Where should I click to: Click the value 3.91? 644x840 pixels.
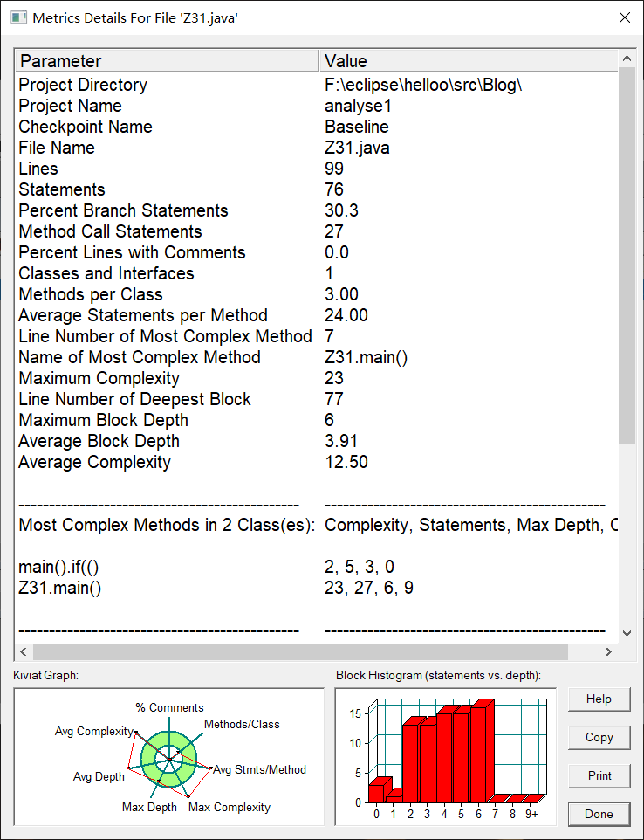341,440
